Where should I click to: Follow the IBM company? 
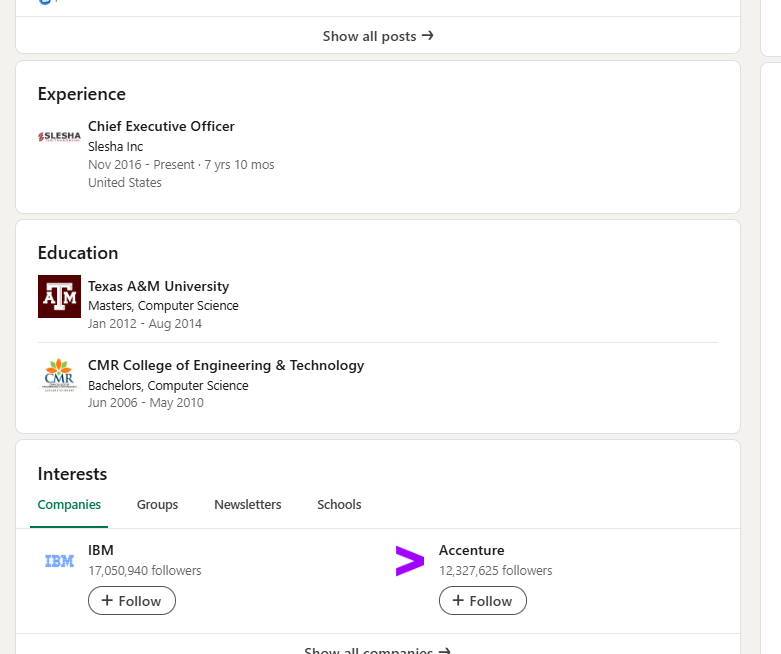click(x=132, y=601)
